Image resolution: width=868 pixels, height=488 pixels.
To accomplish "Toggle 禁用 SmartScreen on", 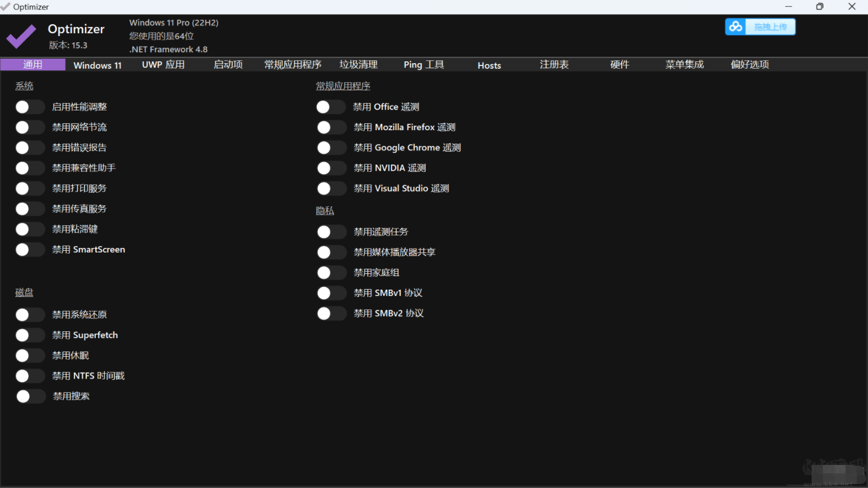I will click(x=30, y=249).
